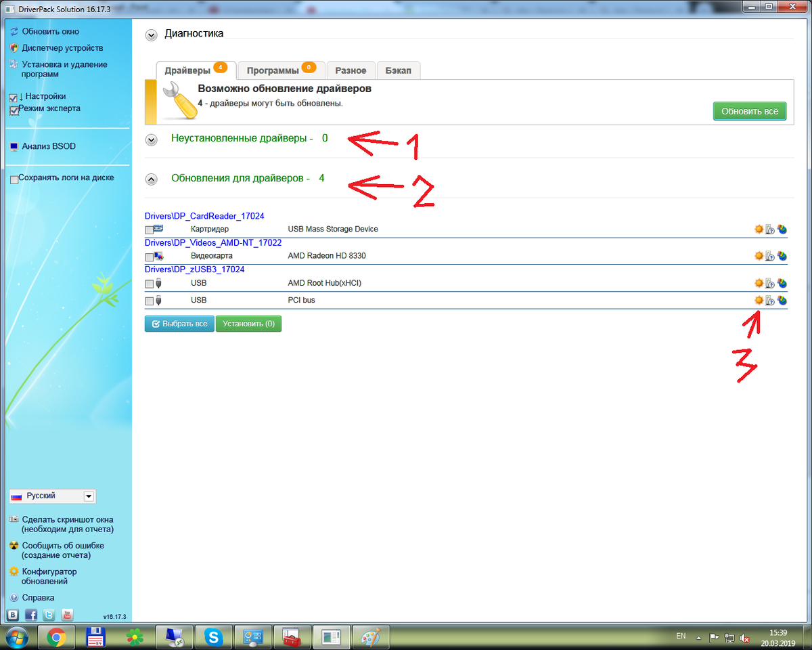Open Drivers\DP_CardReader_17024 link
The width and height of the screenshot is (812, 650).
[204, 216]
